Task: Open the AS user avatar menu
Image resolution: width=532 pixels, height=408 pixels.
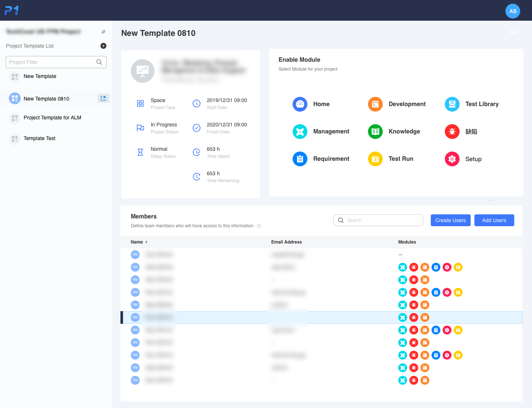Action: tap(512, 11)
